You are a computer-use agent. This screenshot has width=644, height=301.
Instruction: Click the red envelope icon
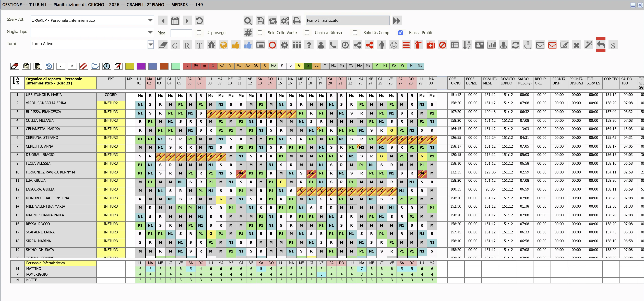tap(552, 45)
